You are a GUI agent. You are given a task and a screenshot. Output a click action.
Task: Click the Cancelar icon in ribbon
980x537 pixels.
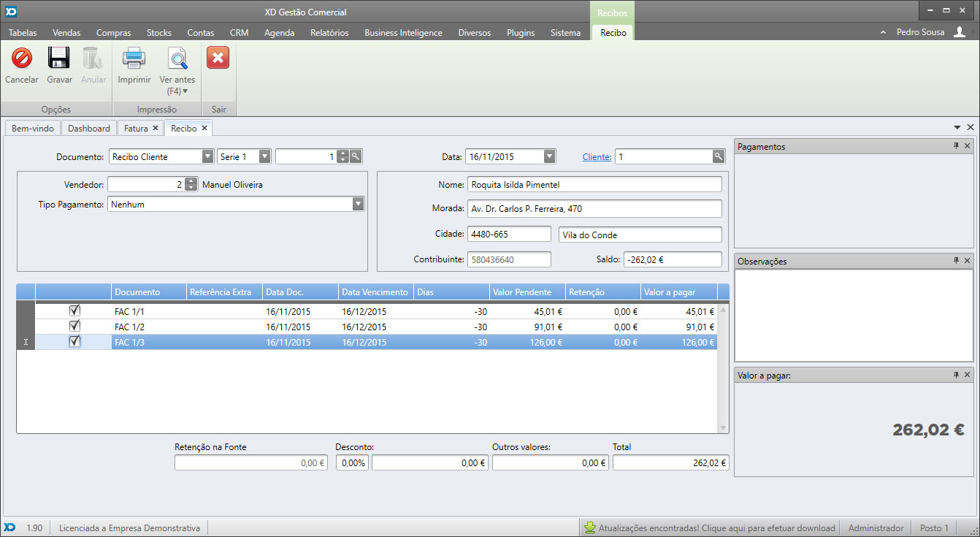tap(22, 58)
